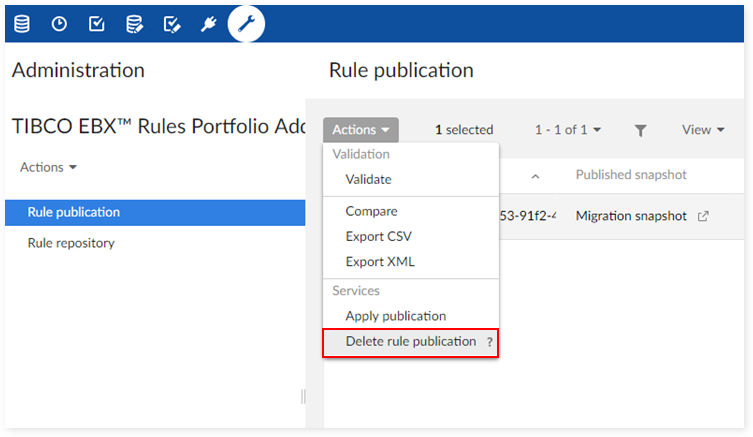Open the data modeling database-pencil icon
Viewport: 753px width, 437px height.
click(x=134, y=24)
